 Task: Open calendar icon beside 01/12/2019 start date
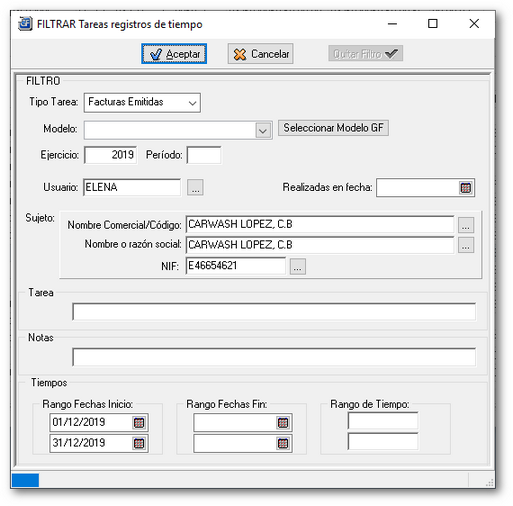pyautogui.click(x=139, y=423)
